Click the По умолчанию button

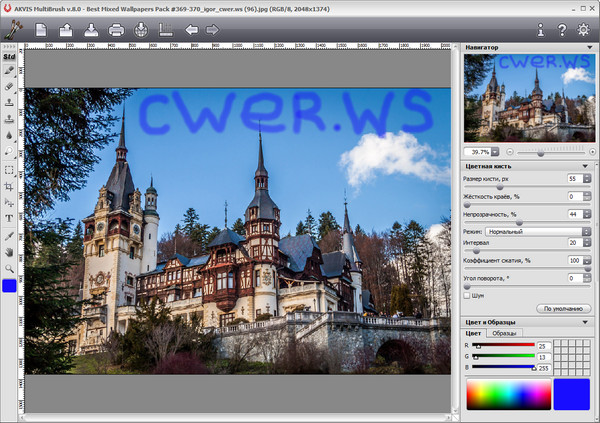[x=564, y=308]
